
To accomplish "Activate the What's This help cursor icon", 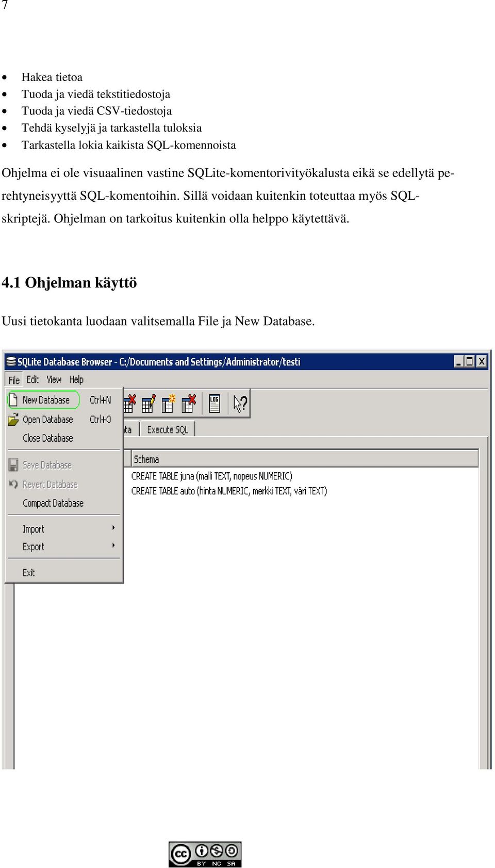I will [240, 404].
